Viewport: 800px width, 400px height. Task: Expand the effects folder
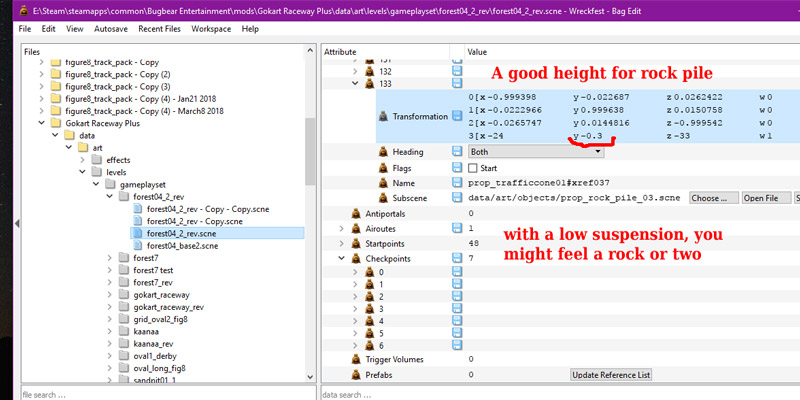(x=83, y=160)
